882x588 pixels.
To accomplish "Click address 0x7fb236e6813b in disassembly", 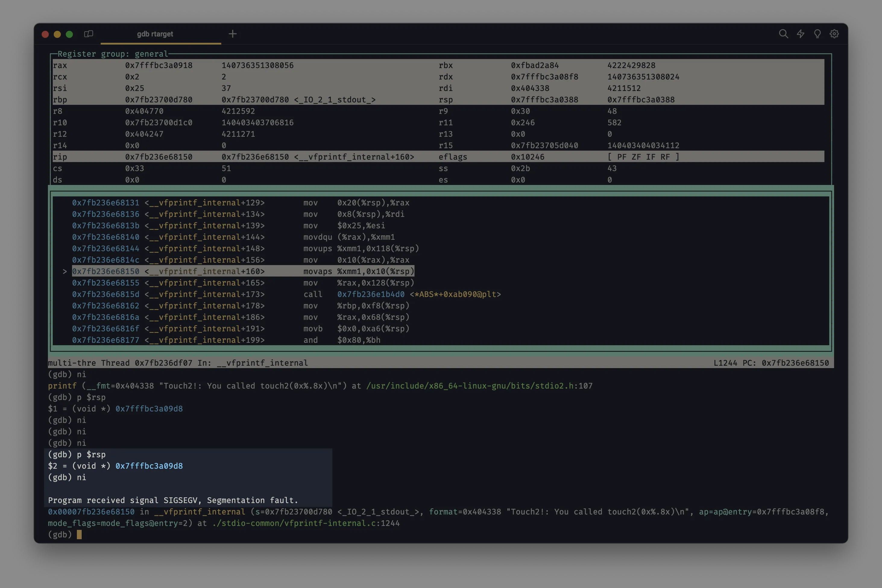I will click(x=106, y=225).
